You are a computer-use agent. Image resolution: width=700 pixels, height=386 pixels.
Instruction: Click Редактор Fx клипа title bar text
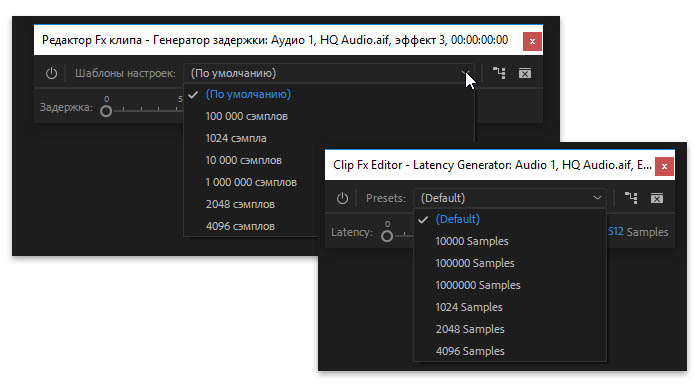pyautogui.click(x=275, y=40)
